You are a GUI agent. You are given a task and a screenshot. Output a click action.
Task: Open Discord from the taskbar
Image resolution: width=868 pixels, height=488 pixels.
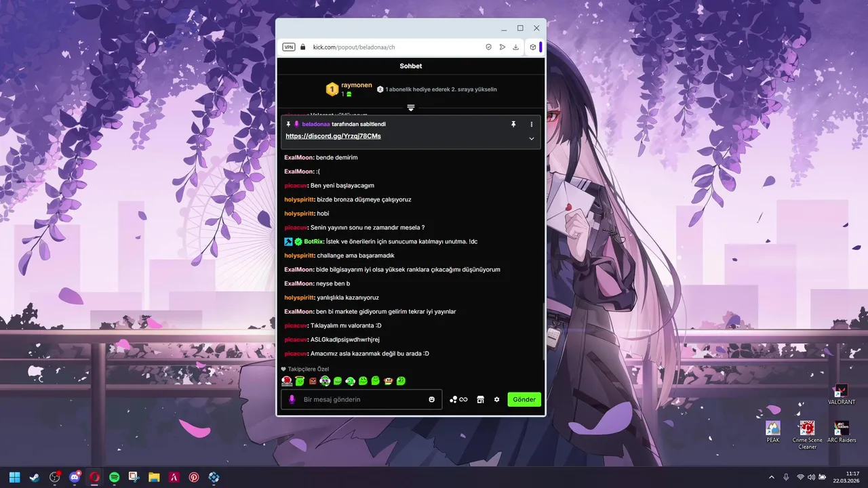[x=75, y=477]
